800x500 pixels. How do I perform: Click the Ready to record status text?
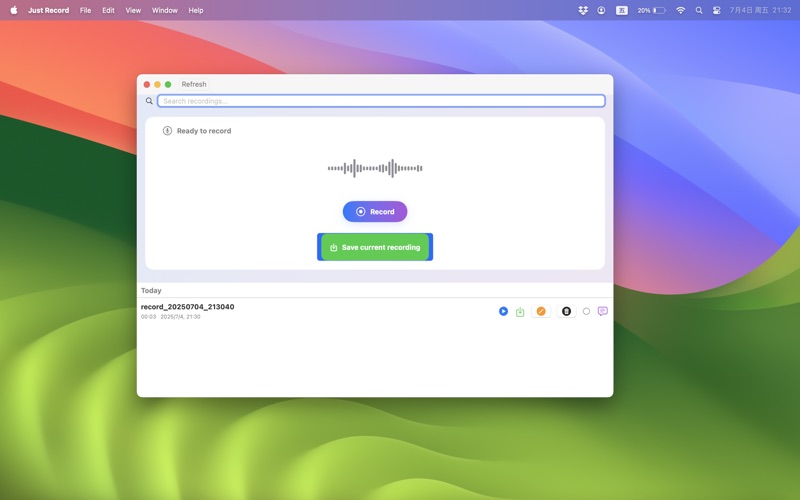click(x=204, y=131)
